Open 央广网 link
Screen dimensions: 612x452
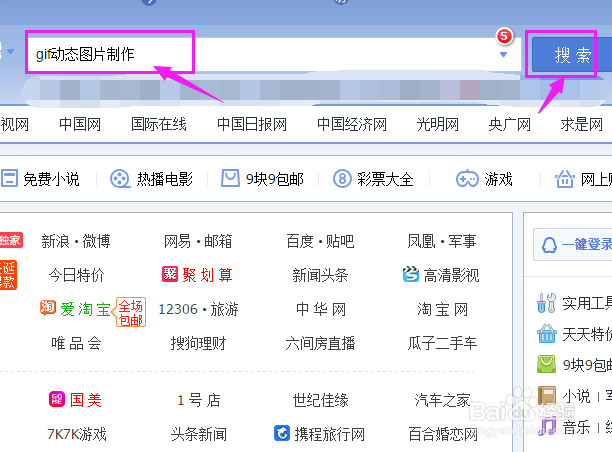coord(509,125)
